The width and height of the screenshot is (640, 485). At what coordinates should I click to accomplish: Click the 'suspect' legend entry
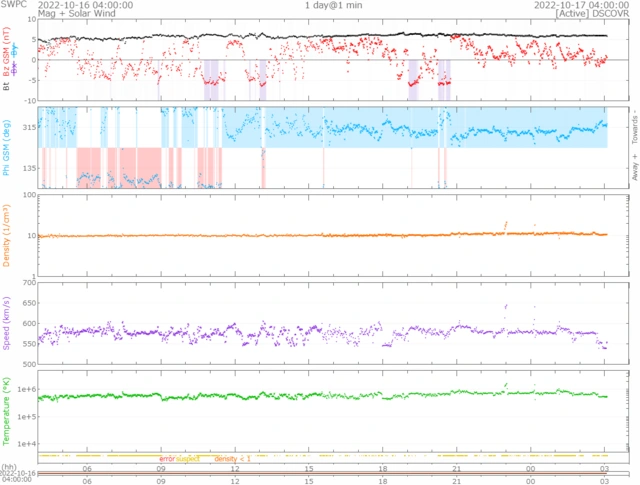(188, 459)
